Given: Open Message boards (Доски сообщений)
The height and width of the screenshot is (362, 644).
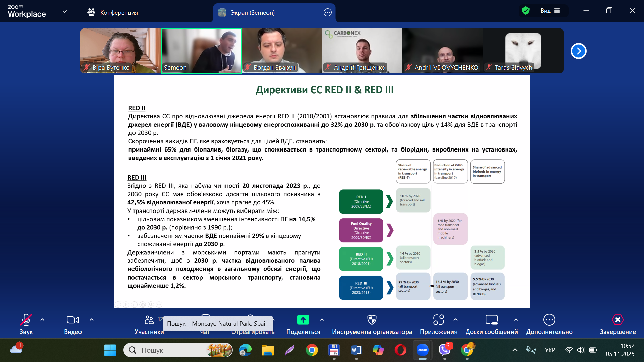Looking at the screenshot, I should pyautogui.click(x=491, y=320).
